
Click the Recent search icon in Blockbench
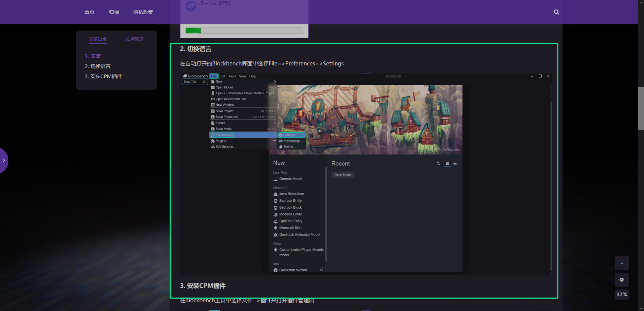click(x=438, y=164)
